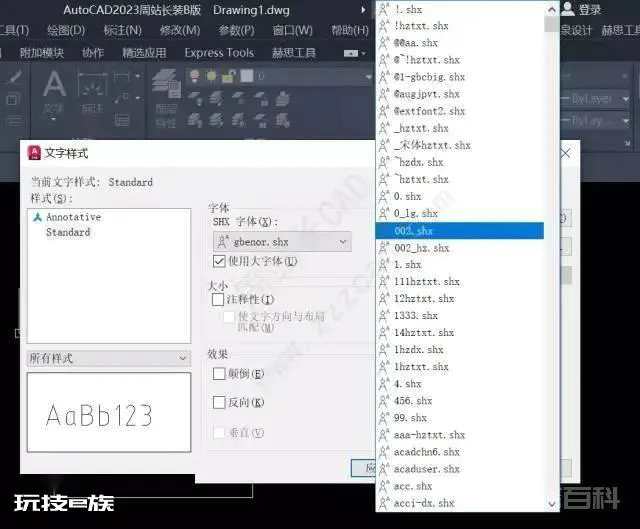Click Thaw All Layers icon
Screen dimensions: 640x529
click(238, 120)
